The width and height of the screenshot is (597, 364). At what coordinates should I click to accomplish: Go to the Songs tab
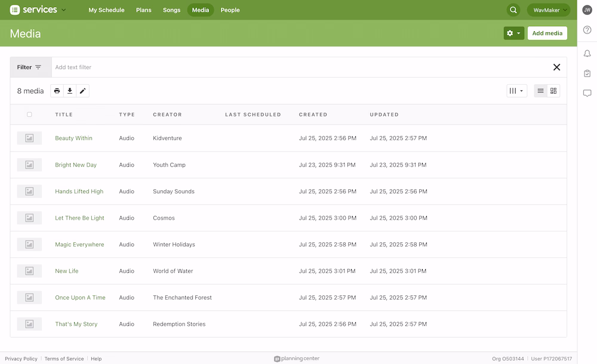(171, 10)
